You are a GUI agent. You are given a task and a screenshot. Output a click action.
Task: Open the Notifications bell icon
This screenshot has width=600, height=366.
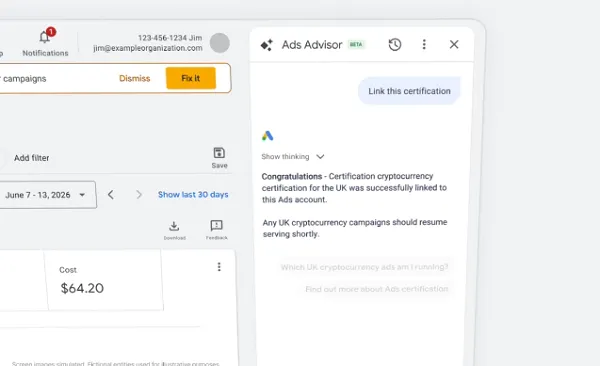[x=45, y=37]
